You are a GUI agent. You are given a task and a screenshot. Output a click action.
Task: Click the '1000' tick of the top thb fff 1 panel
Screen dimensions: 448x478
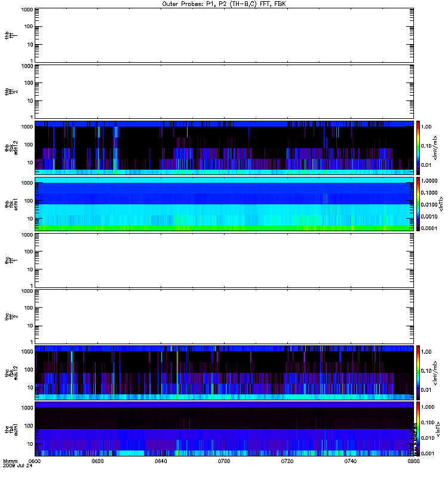tap(27, 10)
